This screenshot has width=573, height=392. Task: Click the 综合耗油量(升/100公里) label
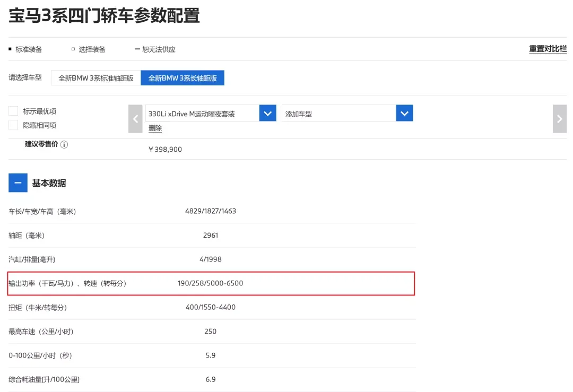(44, 380)
